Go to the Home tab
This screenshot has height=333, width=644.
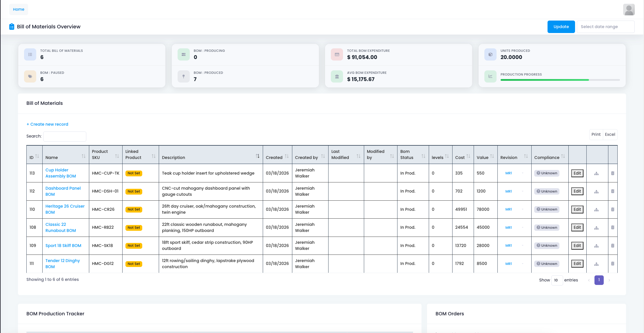19,9
